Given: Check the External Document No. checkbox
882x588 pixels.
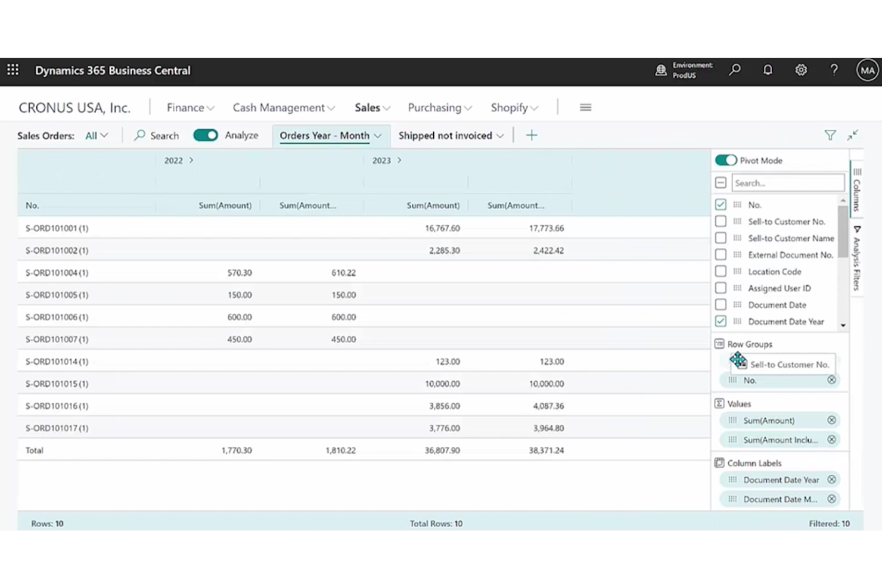Looking at the screenshot, I should 720,254.
